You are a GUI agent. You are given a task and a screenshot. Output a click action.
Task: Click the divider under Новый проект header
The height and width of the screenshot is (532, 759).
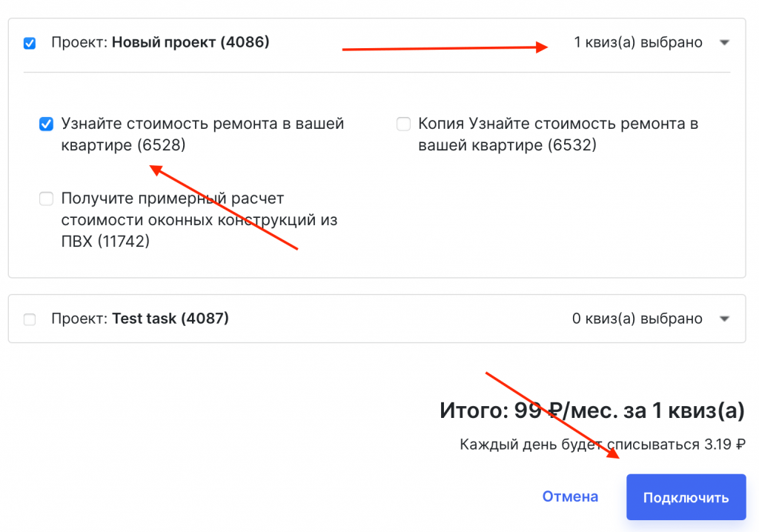(377, 73)
